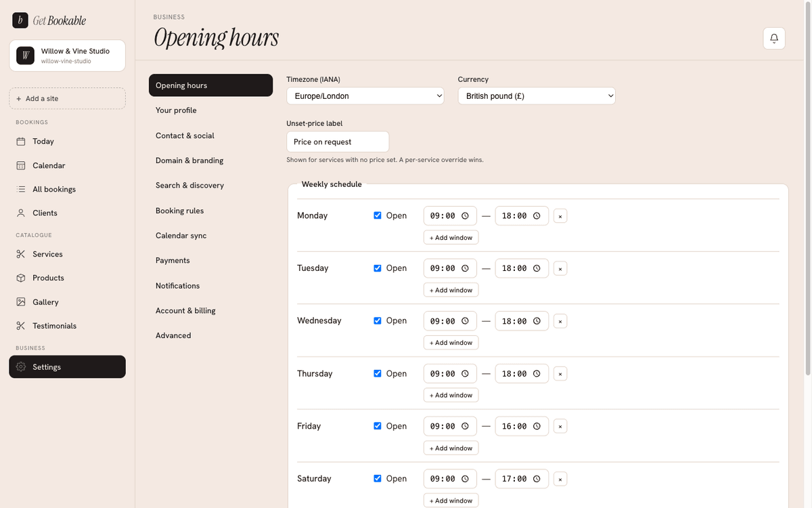Click Tuesday closing time 18:00 field
Image resolution: width=812 pixels, height=508 pixels.
pyautogui.click(x=522, y=268)
